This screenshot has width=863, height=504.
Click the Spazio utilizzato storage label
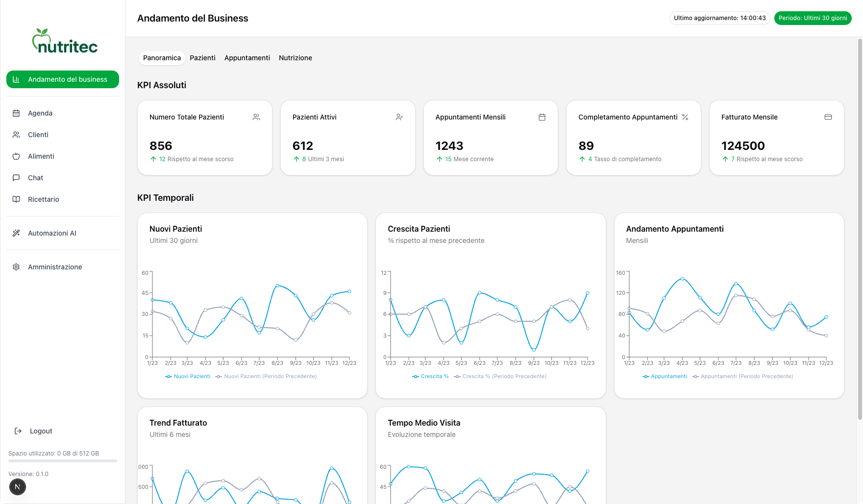[54, 454]
